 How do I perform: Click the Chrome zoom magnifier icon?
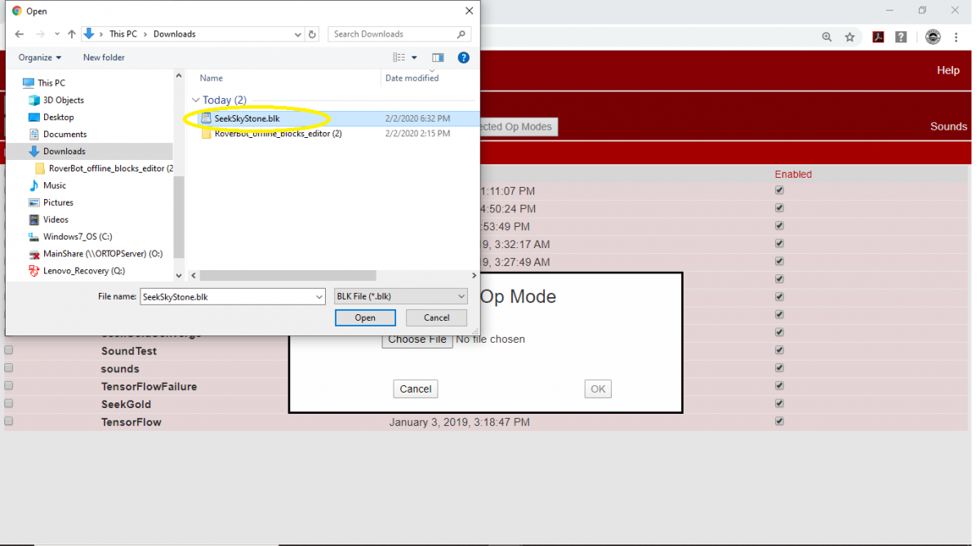point(826,37)
